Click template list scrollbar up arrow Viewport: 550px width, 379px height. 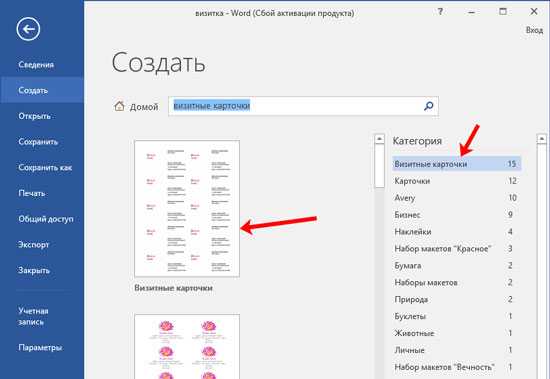pos(379,139)
